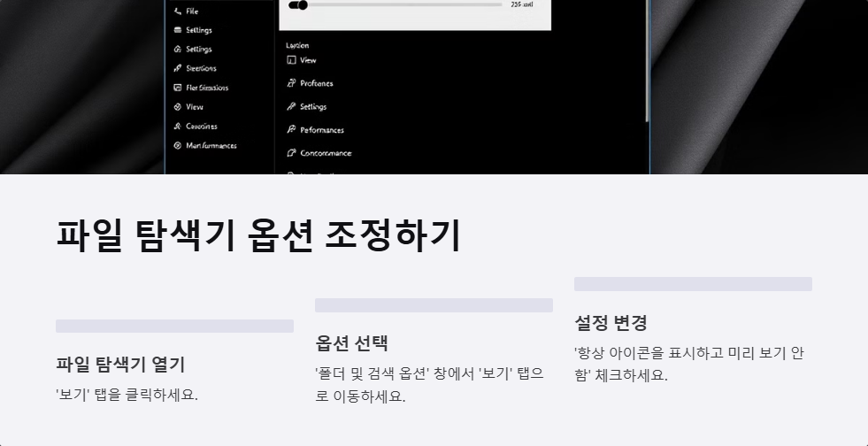Screen dimensions: 868x446
Task: Choose Cauotines from the sidebar
Action: (x=202, y=127)
